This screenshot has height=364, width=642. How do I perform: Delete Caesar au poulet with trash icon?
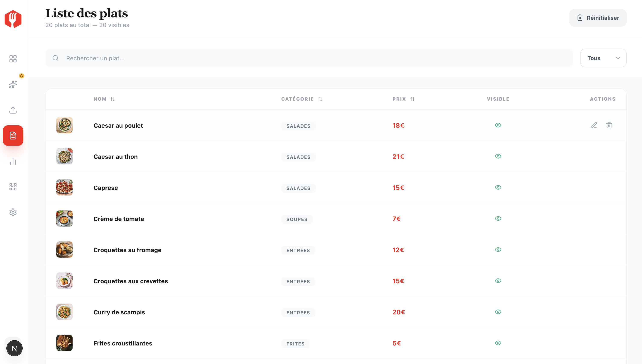(609, 125)
